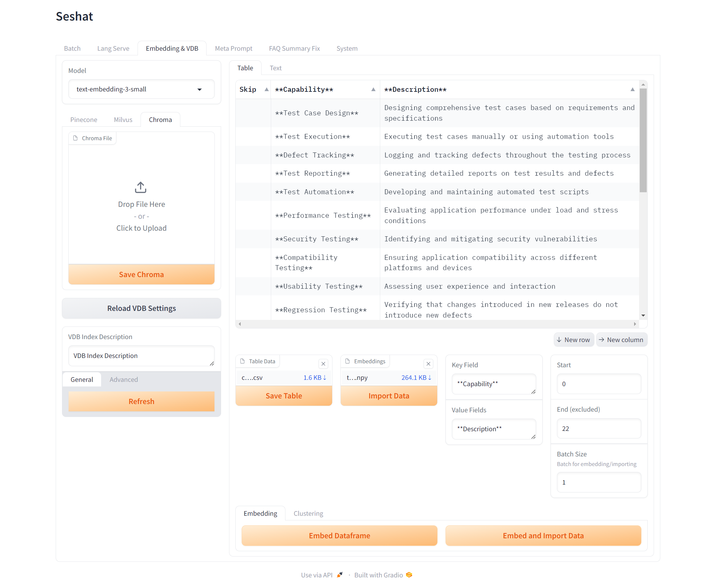Click the Reload VDB Settings button
This screenshot has width=716, height=588.
click(x=141, y=308)
